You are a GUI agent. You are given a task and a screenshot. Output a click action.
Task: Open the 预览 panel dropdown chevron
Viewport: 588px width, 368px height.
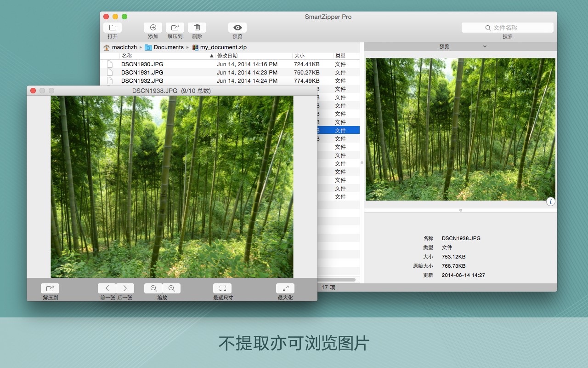point(485,46)
